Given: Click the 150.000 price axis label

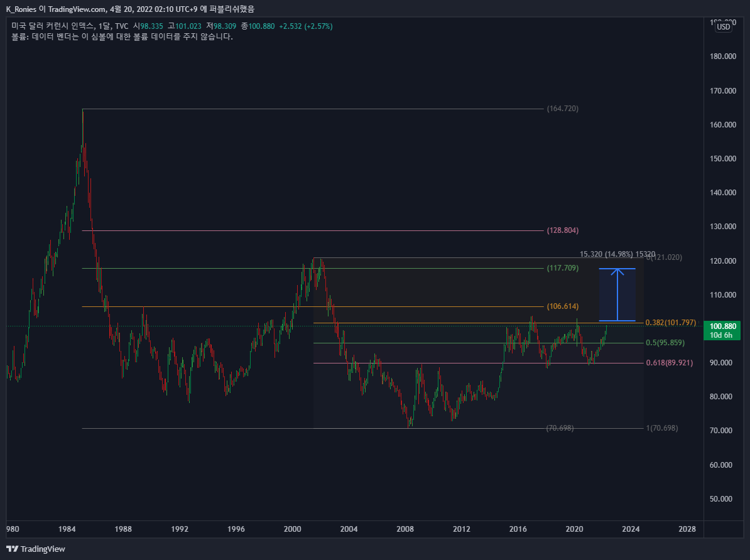Looking at the screenshot, I should (723, 159).
